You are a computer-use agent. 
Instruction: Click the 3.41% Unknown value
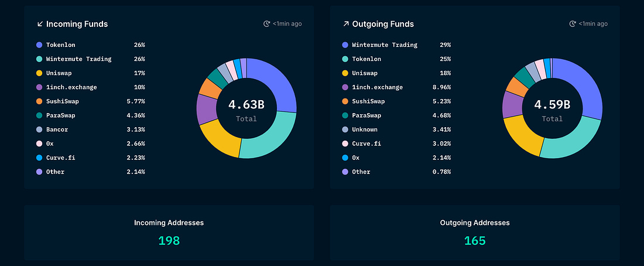point(442,129)
